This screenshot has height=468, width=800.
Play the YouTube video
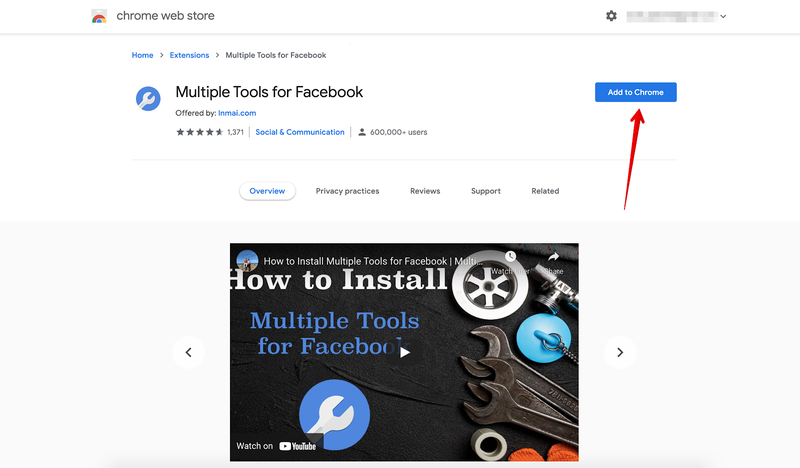[404, 353]
